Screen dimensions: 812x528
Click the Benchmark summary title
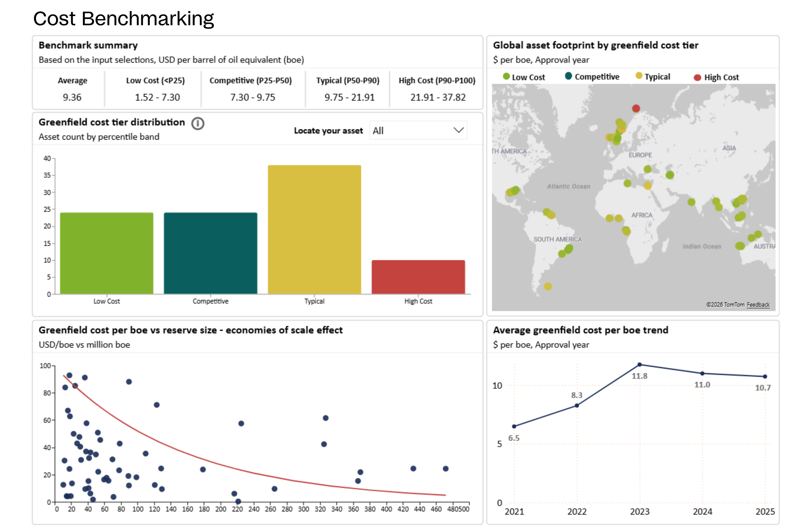coord(88,45)
